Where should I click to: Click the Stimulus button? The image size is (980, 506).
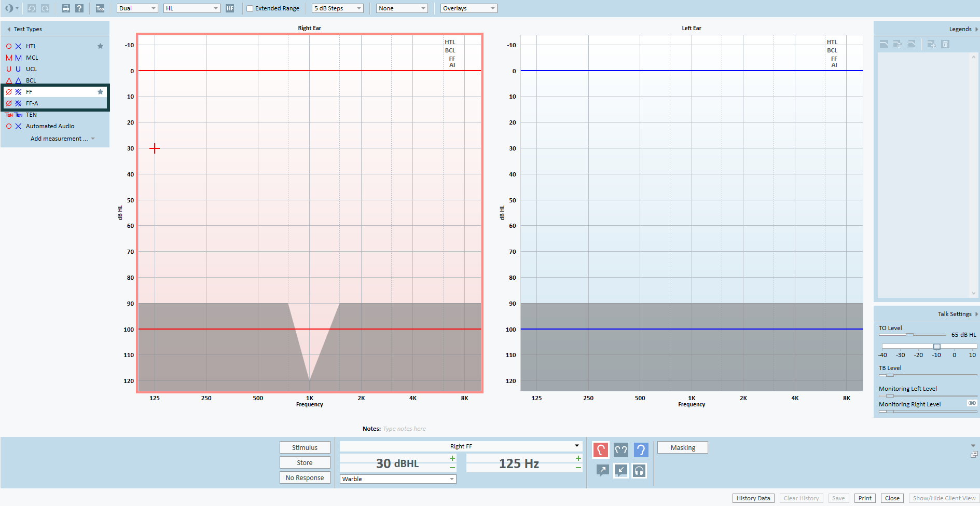pos(305,447)
